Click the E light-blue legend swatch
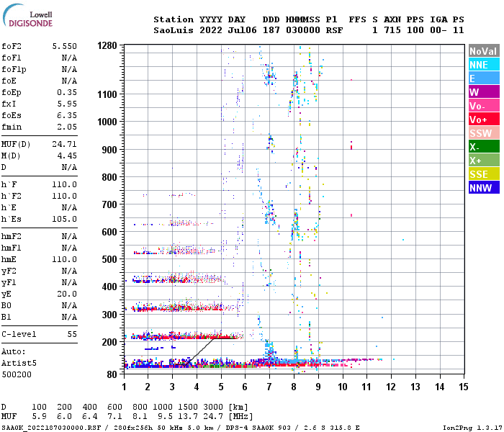 (484, 78)
